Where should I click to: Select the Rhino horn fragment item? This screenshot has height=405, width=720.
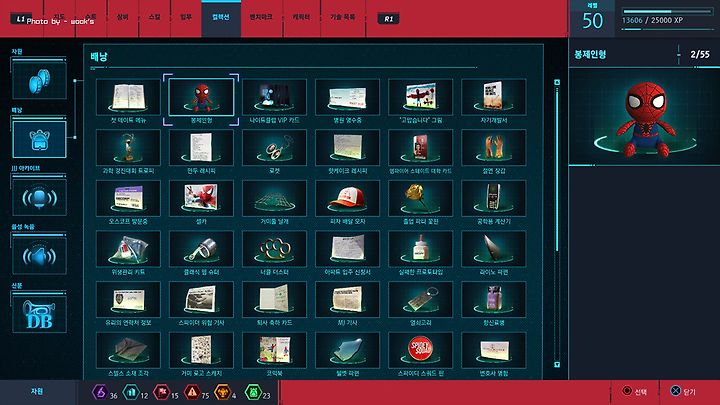point(494,249)
